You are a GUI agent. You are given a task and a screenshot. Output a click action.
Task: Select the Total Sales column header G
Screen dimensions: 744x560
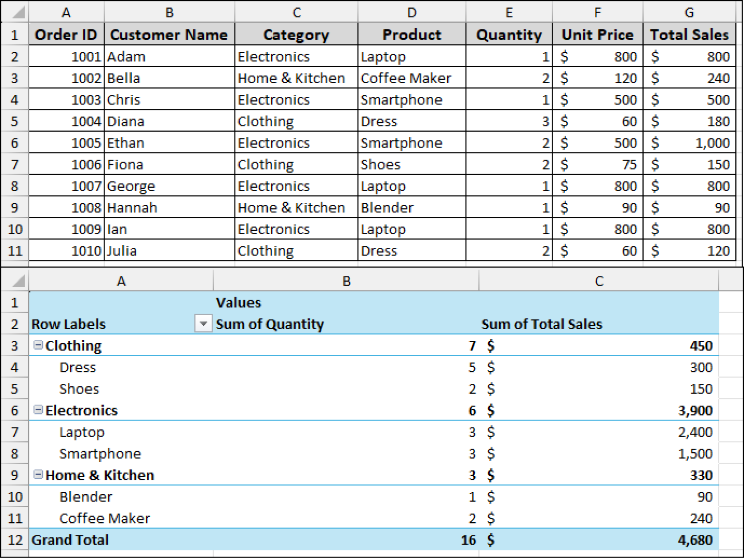tap(689, 12)
